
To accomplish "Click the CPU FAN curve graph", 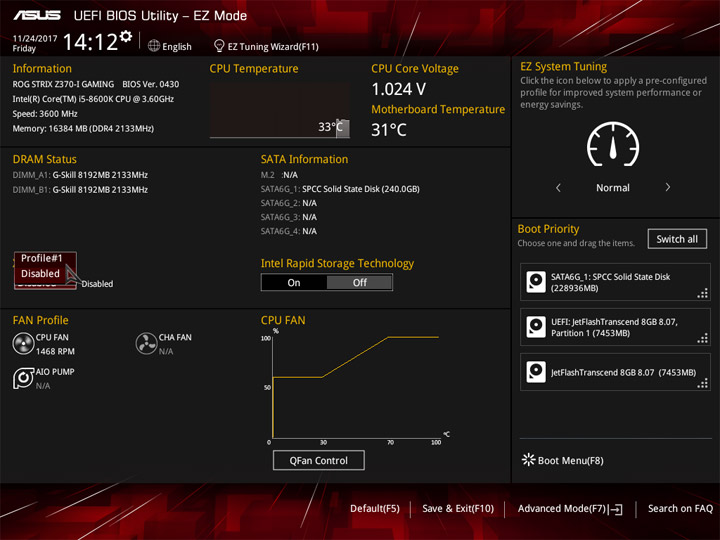I will (x=356, y=387).
